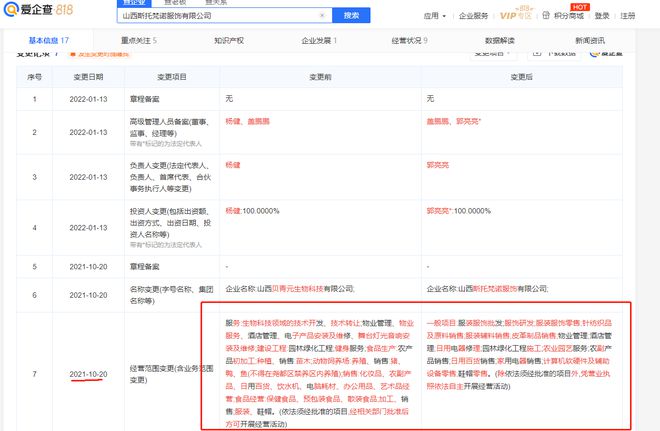Open 积分商城 link

point(569,16)
